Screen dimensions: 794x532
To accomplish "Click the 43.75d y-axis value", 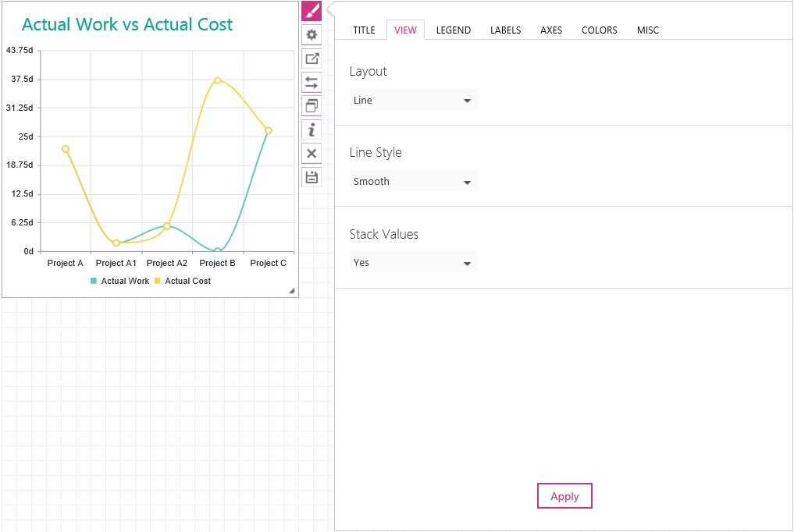I will pyautogui.click(x=20, y=50).
